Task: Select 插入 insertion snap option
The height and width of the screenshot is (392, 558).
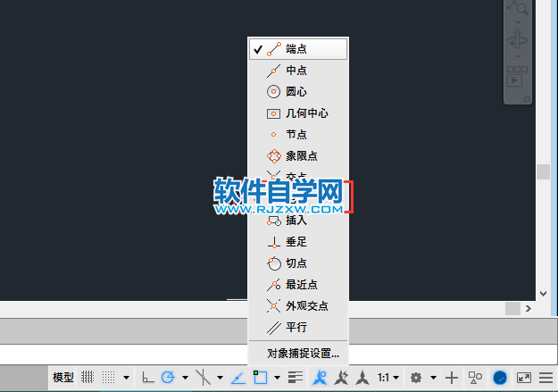Action: point(298,221)
